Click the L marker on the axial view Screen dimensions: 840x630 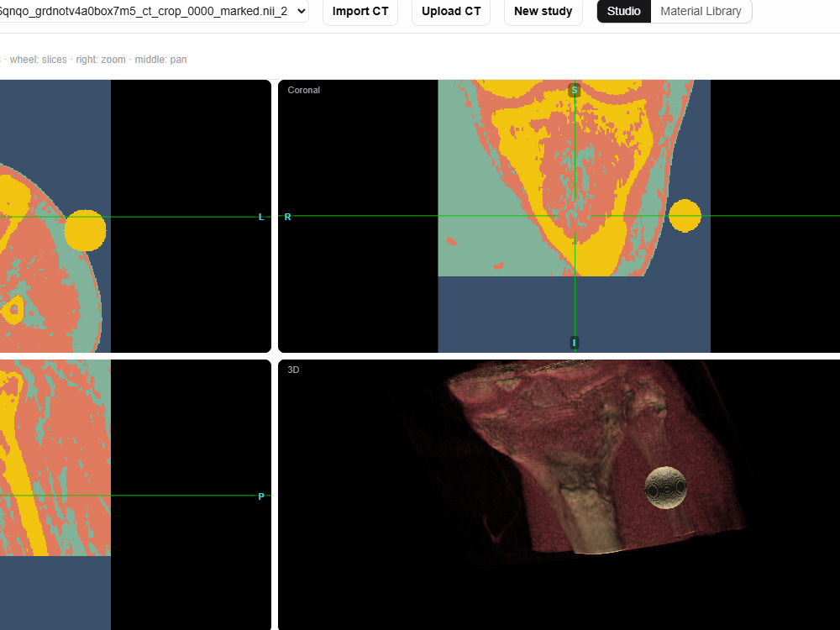coord(261,217)
